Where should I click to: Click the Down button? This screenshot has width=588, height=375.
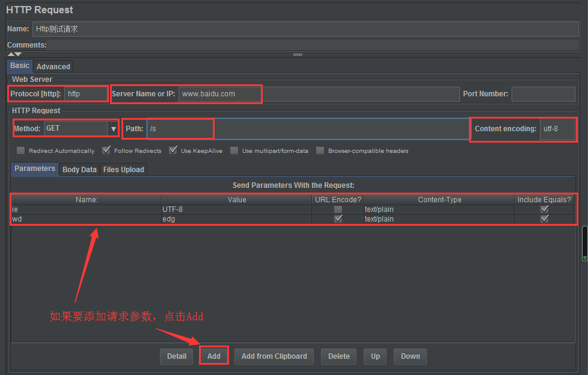pyautogui.click(x=410, y=356)
